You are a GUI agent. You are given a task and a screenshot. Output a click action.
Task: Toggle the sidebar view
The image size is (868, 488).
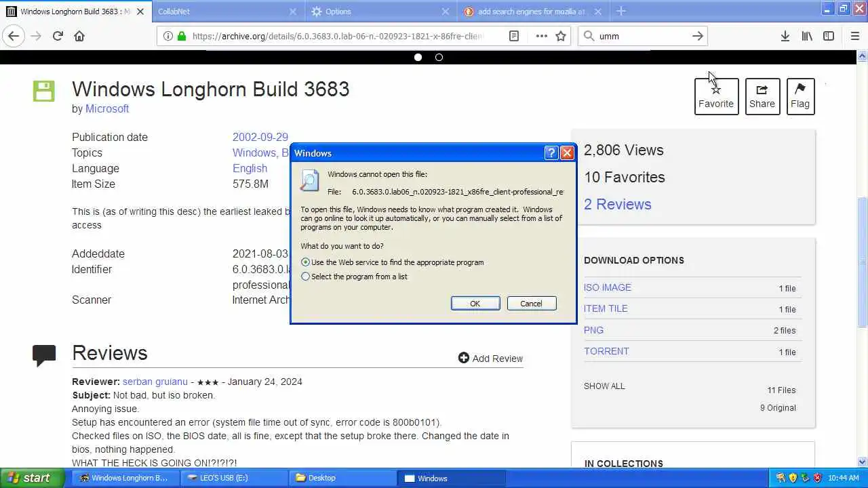tap(829, 36)
